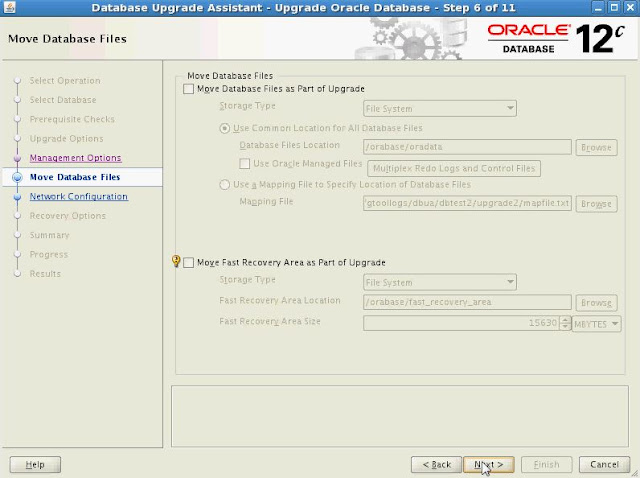Click the Fast Recovery Area Size field
The image size is (640, 478).
[x=461, y=323]
